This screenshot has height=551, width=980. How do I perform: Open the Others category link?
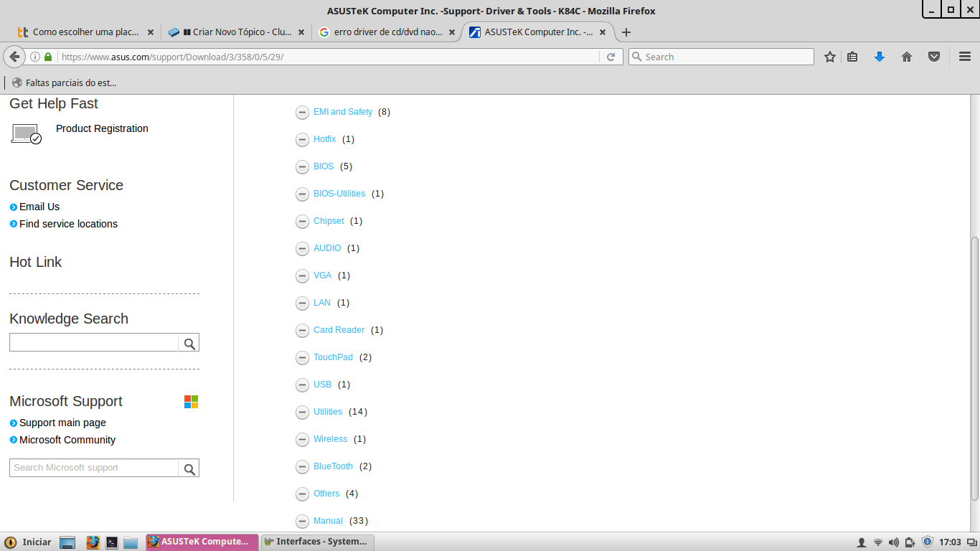326,494
